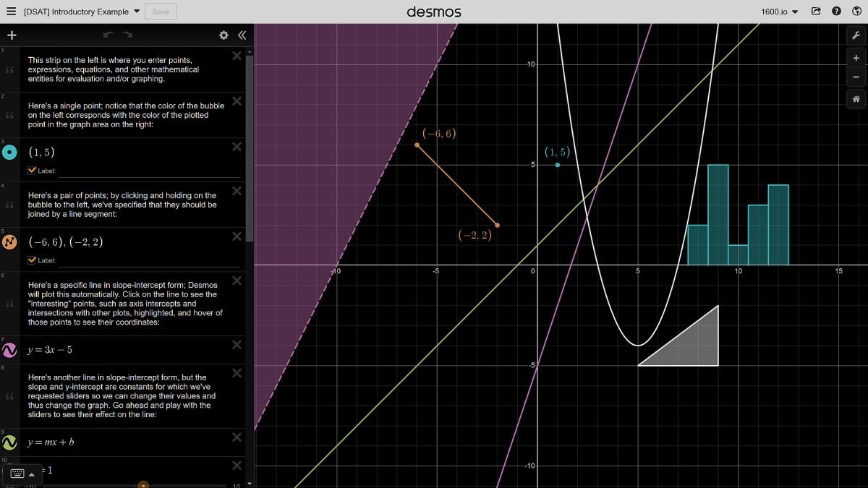This screenshot has height=488, width=868.
Task: Open the hamburger menu top left
Action: tap(11, 11)
